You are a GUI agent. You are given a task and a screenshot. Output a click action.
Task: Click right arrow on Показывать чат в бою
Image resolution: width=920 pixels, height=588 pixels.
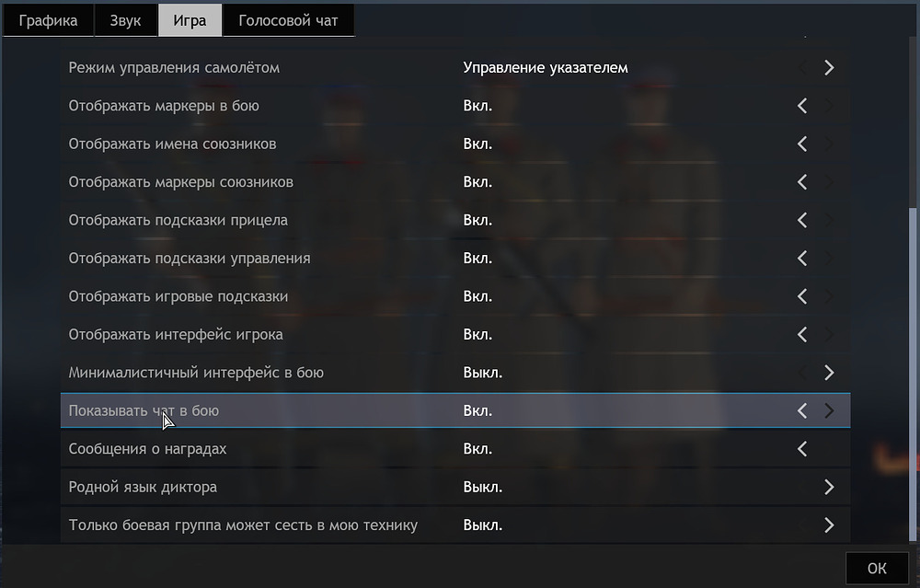click(829, 410)
